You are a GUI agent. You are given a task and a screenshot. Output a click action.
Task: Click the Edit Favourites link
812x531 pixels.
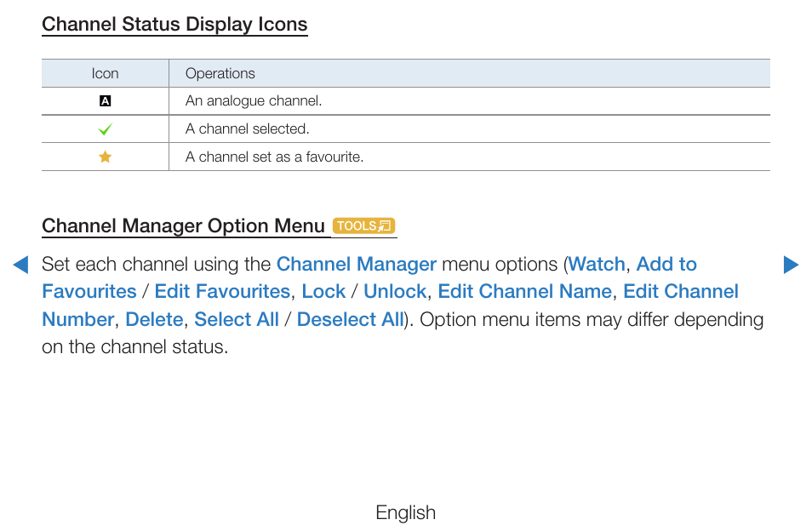[222, 291]
